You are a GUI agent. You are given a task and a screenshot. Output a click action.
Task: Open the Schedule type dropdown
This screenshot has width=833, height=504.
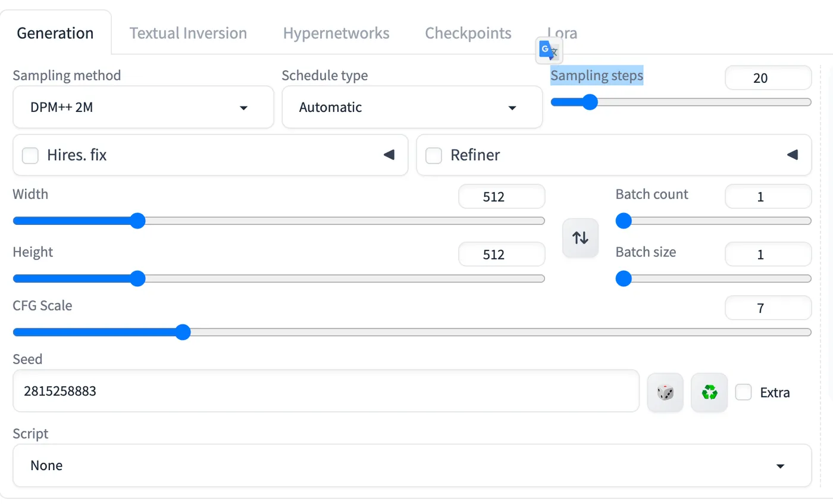tap(412, 108)
